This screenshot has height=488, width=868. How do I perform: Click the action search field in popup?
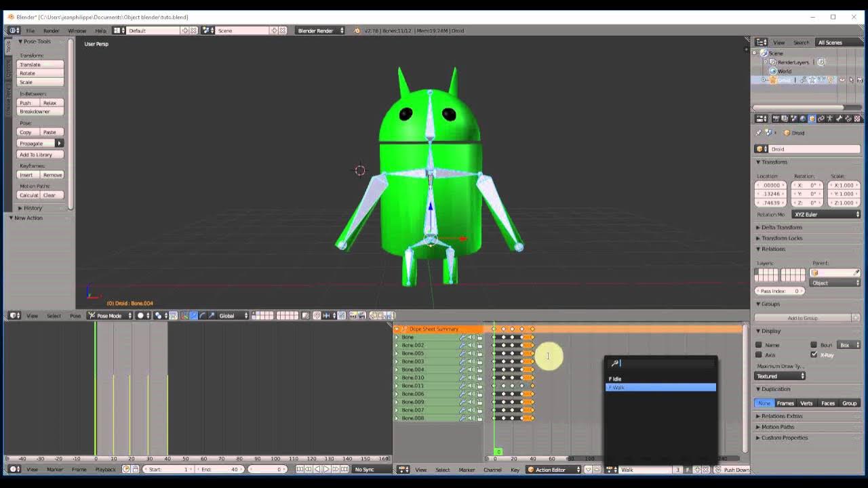(660, 363)
